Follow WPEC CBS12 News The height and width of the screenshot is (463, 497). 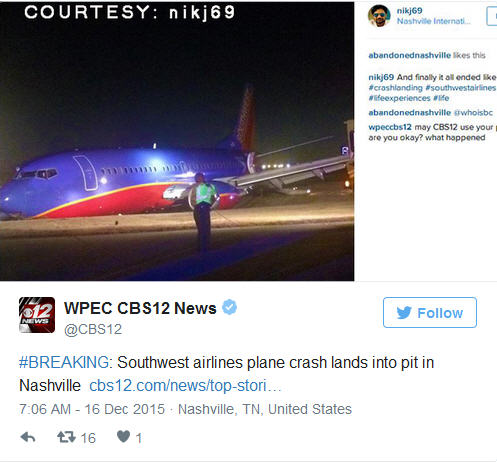(430, 312)
